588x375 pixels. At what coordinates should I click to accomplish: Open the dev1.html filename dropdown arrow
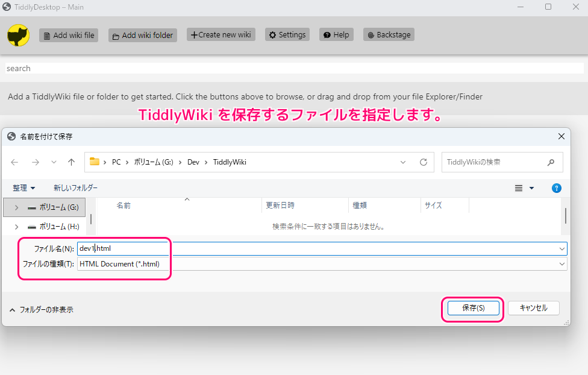[x=561, y=248]
